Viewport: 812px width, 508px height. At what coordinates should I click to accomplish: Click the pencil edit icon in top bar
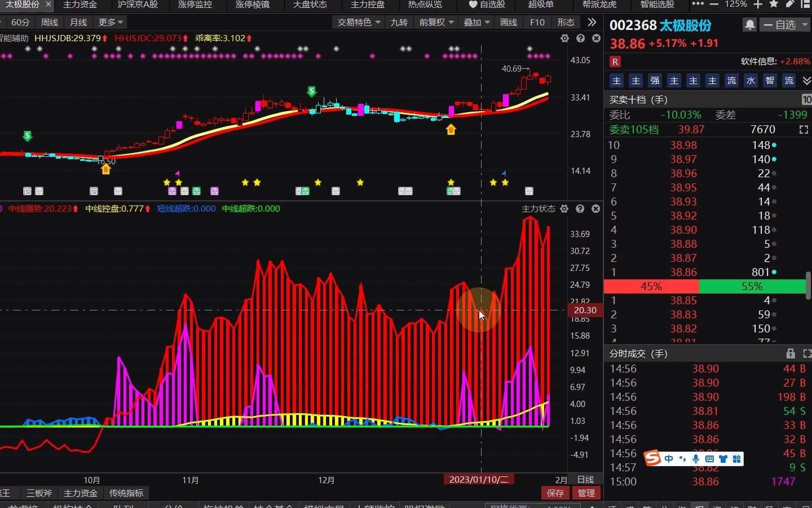pos(789,4)
